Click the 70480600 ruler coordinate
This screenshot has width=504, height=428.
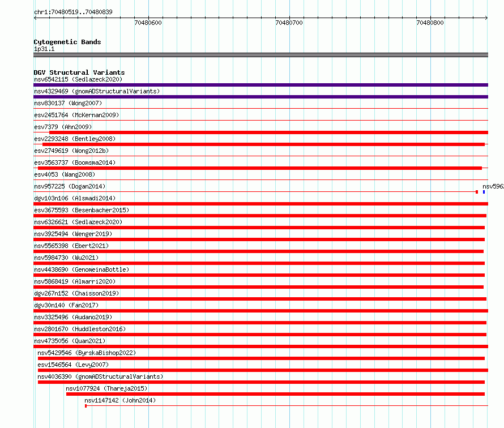pyautogui.click(x=148, y=23)
